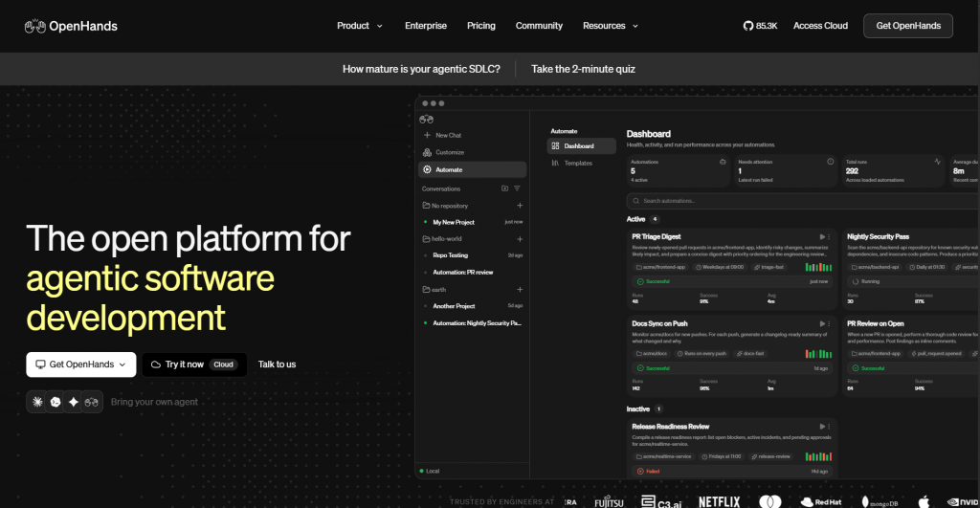This screenshot has height=508, width=980.
Task: Open the Pricing page
Action: [481, 26]
